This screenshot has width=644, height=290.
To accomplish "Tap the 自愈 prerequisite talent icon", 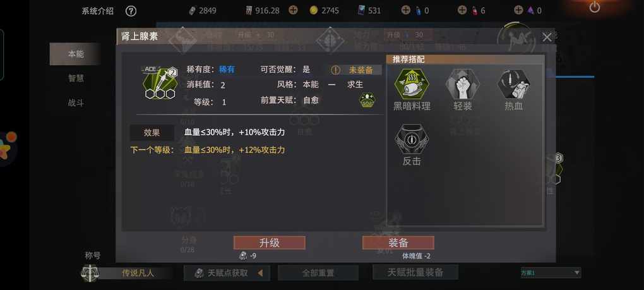I will 367,100.
